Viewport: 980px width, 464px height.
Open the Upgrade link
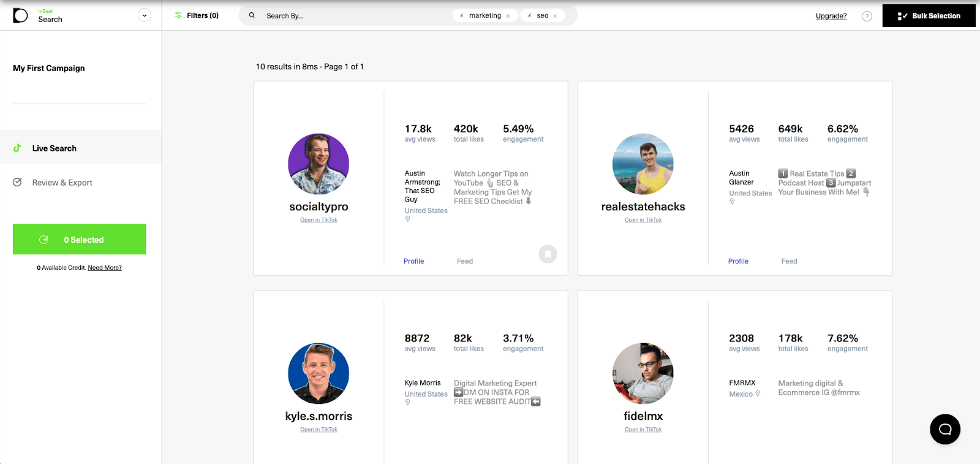tap(831, 16)
